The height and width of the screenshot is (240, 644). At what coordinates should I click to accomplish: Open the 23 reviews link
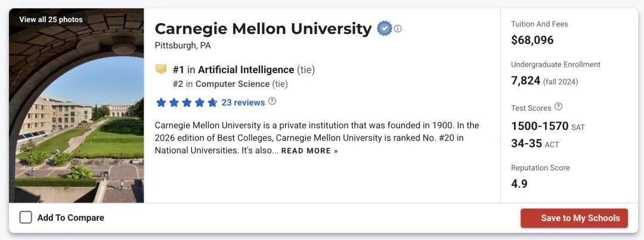[243, 102]
